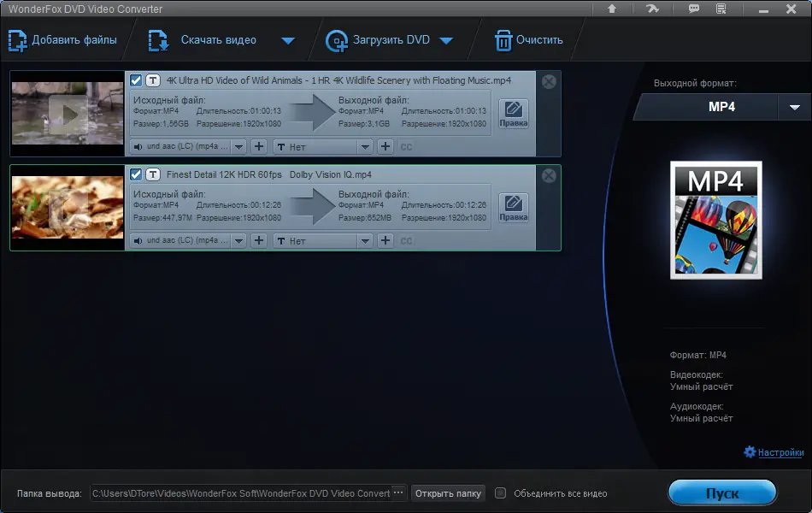Uncheck the 4K Ultra HD Video file checkbox
Viewport: 812px width, 513px height.
136,80
